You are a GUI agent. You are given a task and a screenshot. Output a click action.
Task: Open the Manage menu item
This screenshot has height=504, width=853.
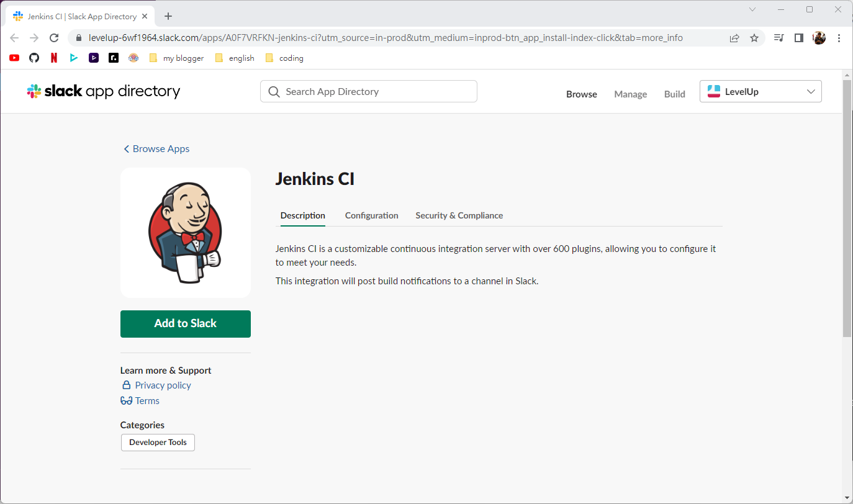(x=631, y=94)
